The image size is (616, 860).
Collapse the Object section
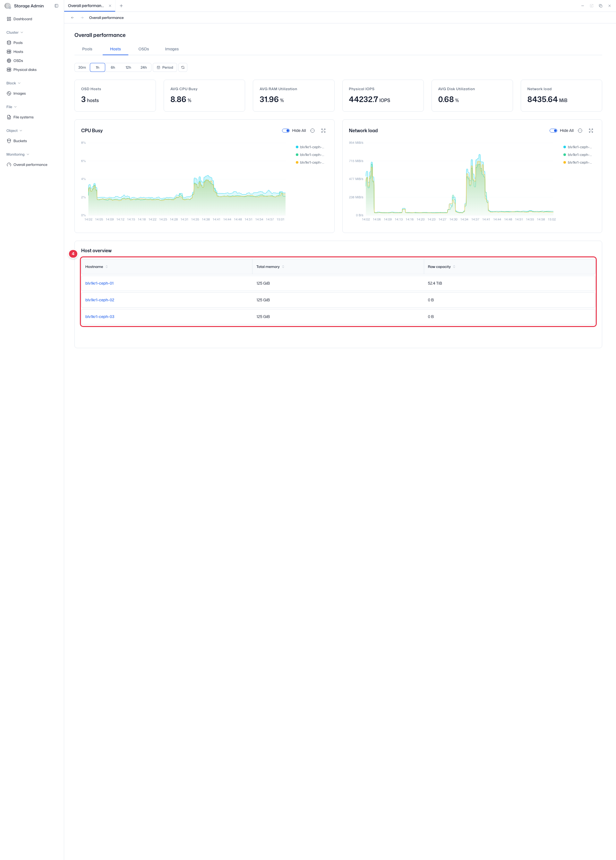[14, 131]
